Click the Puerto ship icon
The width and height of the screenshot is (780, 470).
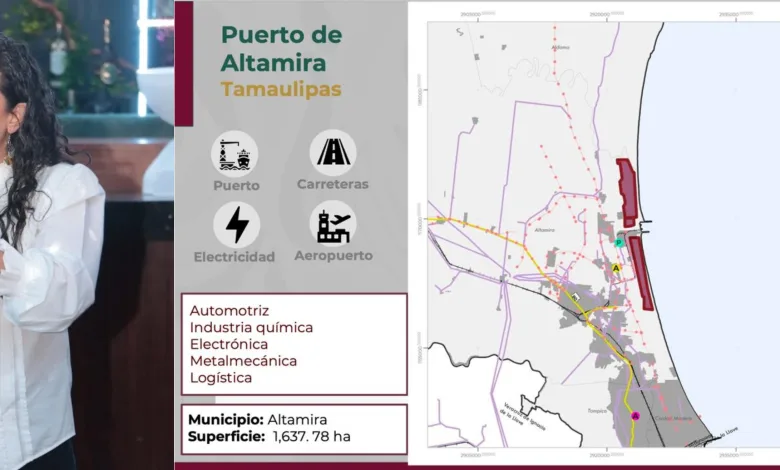click(x=235, y=153)
